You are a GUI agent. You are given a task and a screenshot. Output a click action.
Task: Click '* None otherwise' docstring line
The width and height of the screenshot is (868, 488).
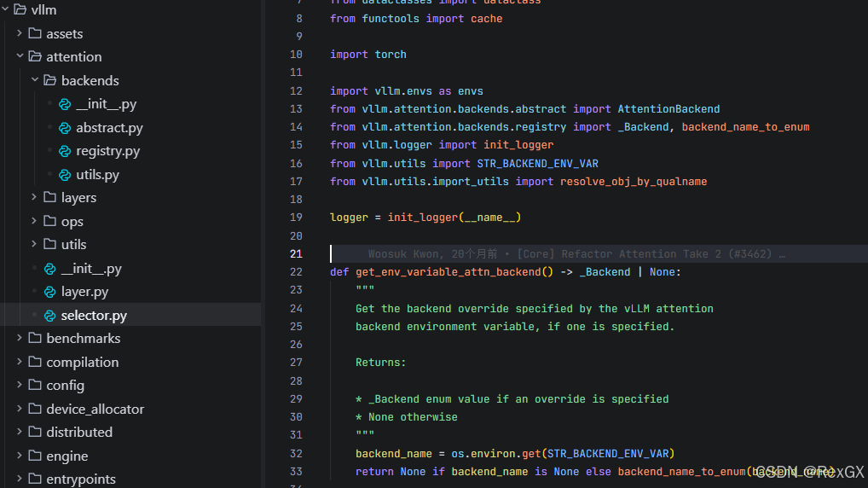[407, 417]
